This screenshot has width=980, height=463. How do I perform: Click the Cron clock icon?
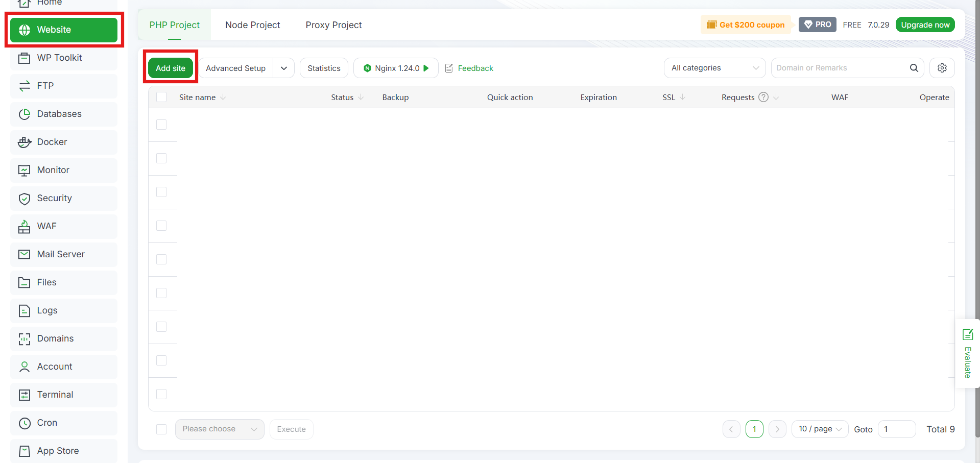24,423
